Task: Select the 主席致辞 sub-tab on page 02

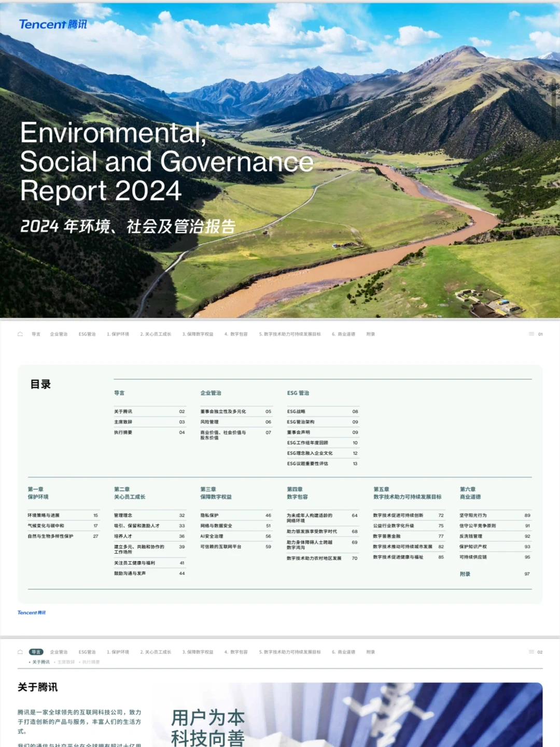Action: [x=65, y=662]
